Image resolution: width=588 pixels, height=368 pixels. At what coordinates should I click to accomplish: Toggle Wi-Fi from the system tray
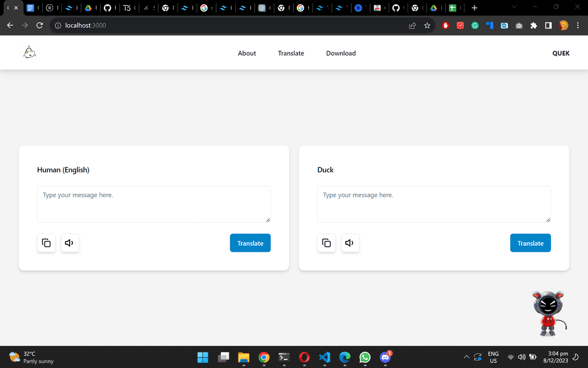tap(511, 357)
